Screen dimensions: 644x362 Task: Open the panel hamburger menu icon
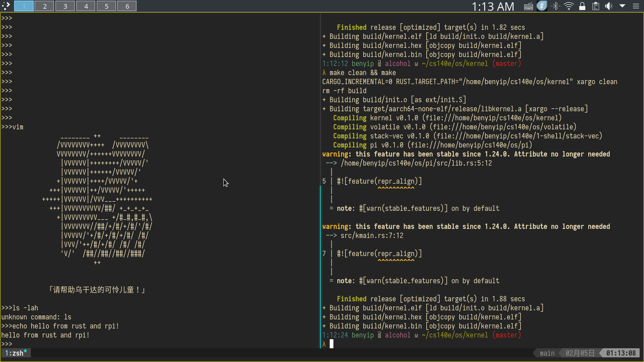coord(636,6)
